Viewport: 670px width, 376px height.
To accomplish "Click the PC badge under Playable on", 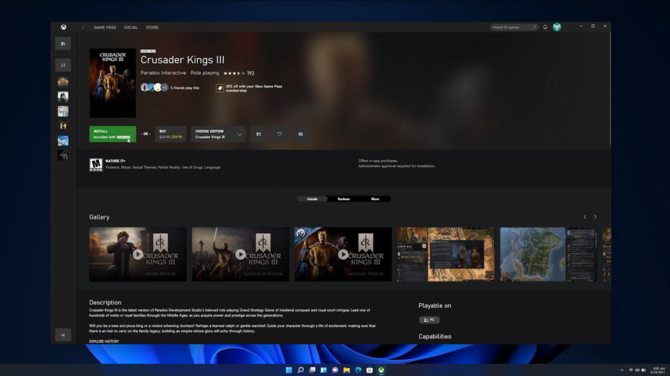I will [x=429, y=320].
